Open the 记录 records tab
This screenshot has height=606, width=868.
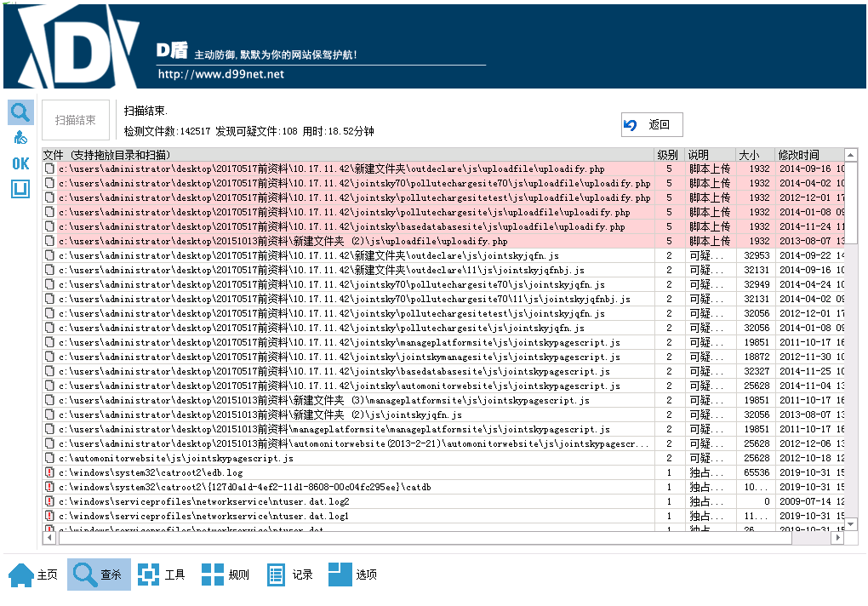[x=289, y=575]
